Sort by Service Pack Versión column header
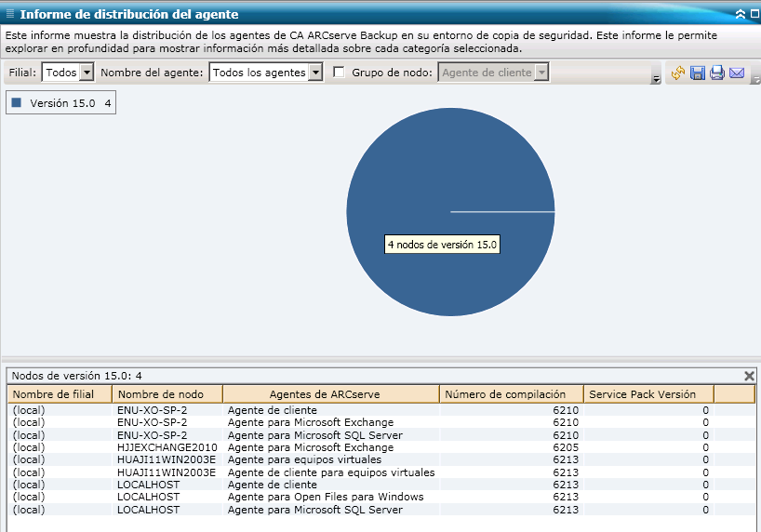Viewport: 761px width, 532px height. (648, 394)
